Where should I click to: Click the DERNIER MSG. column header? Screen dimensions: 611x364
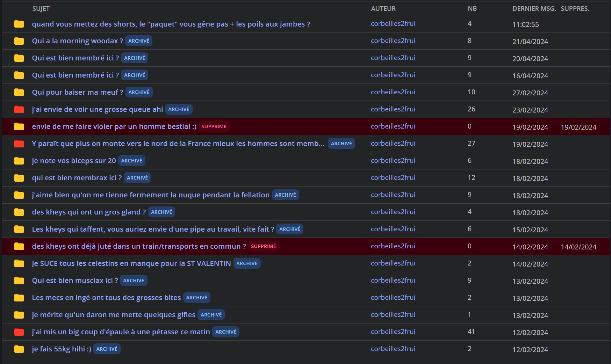(534, 9)
